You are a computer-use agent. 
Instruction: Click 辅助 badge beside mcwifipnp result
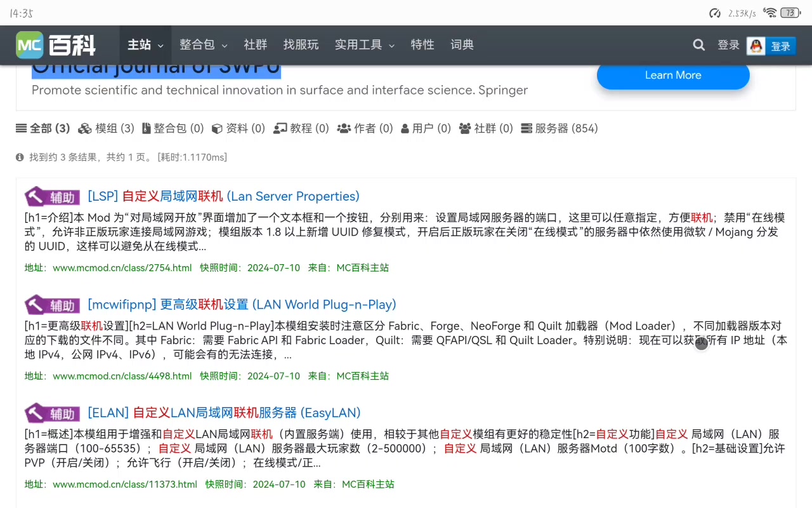pyautogui.click(x=53, y=305)
